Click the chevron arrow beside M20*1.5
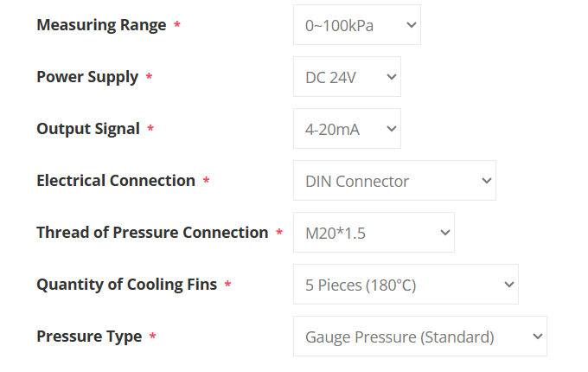Screen dimensions: 588x372 pyautogui.click(x=444, y=233)
